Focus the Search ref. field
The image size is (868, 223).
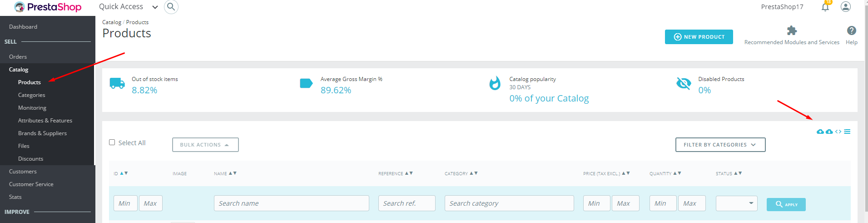407,203
